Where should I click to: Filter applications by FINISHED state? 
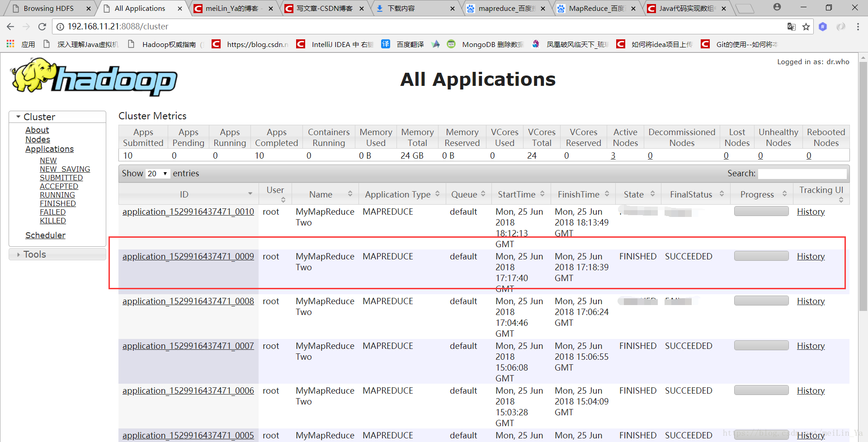(x=58, y=203)
